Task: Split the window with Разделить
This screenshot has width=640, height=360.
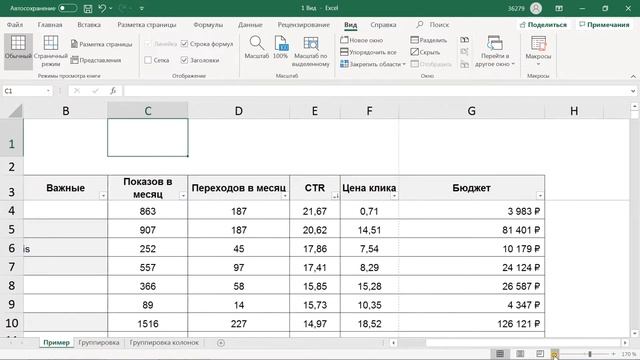Action: pos(429,40)
